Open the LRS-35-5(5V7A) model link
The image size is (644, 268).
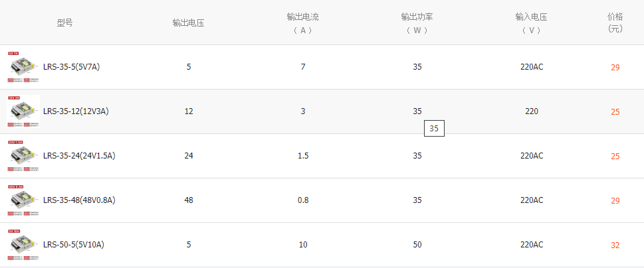[x=71, y=67]
